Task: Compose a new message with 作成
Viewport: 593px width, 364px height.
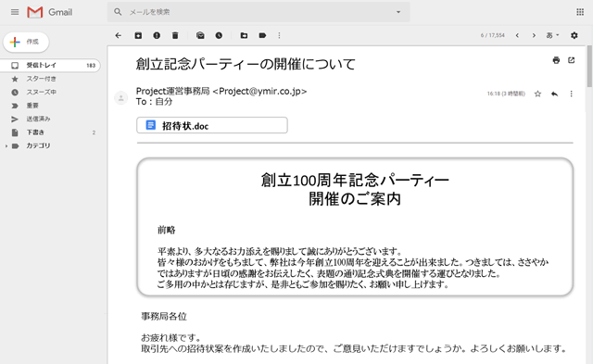Action: click(x=26, y=42)
